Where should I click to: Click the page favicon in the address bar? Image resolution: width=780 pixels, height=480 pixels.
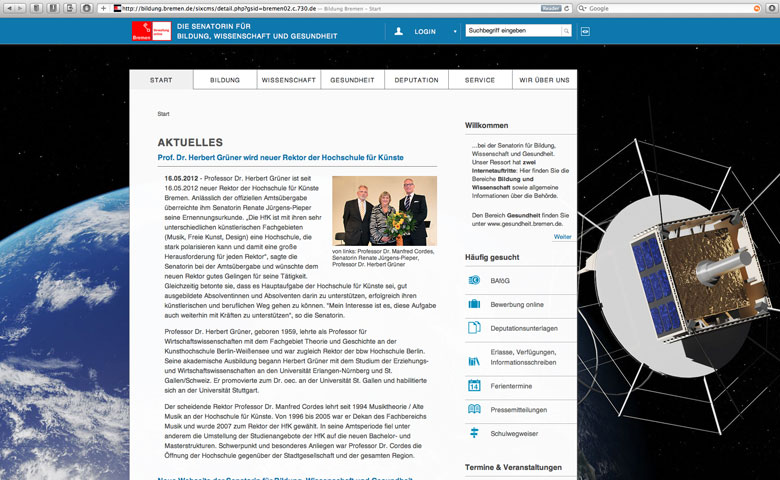coord(117,8)
